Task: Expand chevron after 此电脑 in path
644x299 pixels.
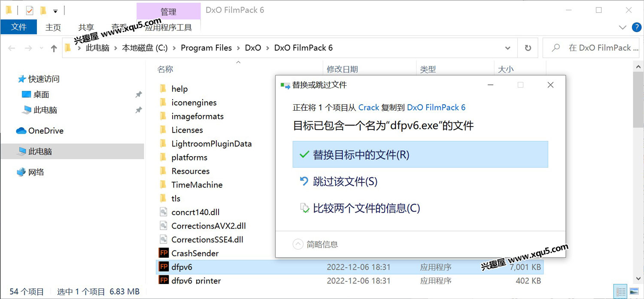Action: tap(115, 48)
